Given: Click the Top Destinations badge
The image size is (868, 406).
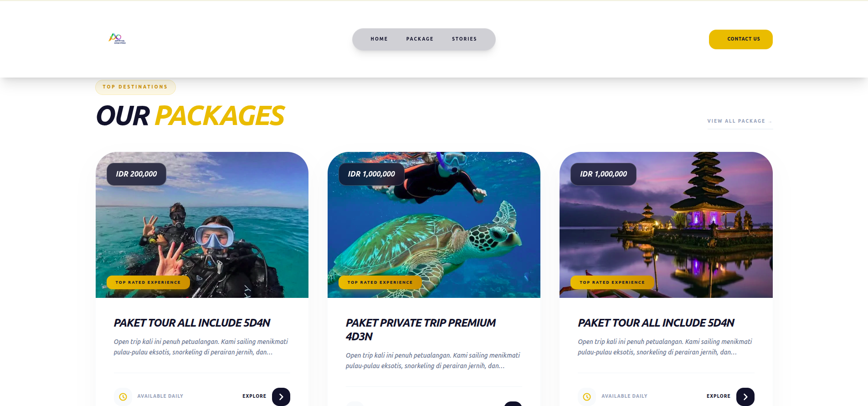Looking at the screenshot, I should (135, 87).
